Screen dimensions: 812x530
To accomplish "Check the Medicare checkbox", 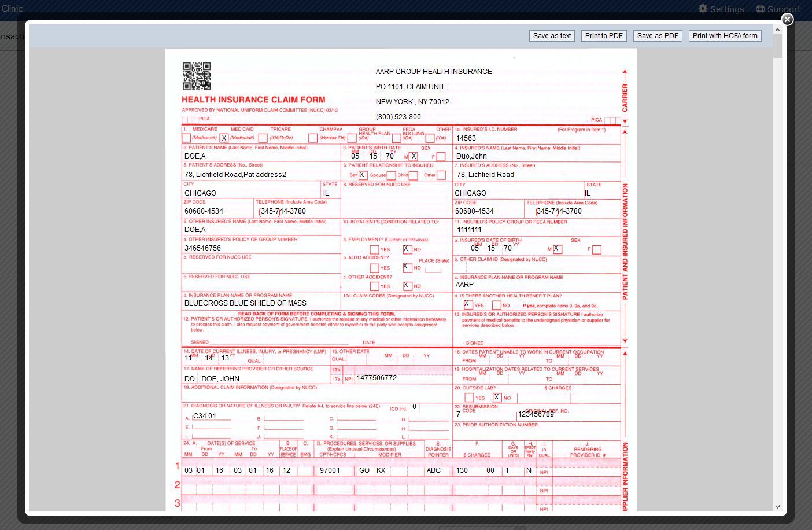I will click(x=186, y=138).
